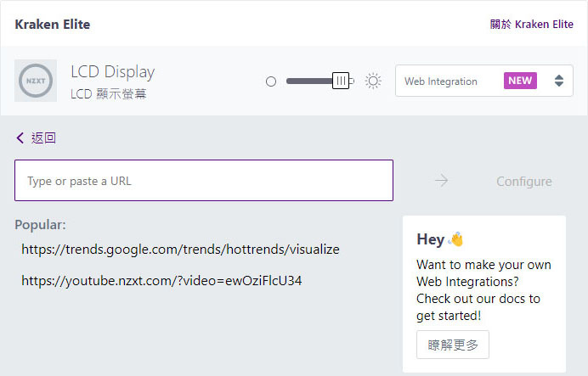
Task: Click the Configure button
Action: coord(524,182)
